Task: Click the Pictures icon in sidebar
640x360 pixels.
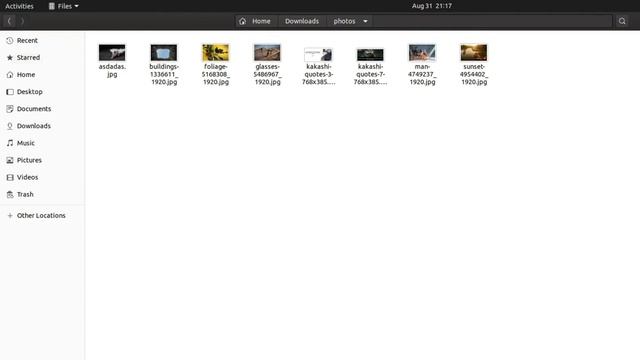Action: coord(10,160)
